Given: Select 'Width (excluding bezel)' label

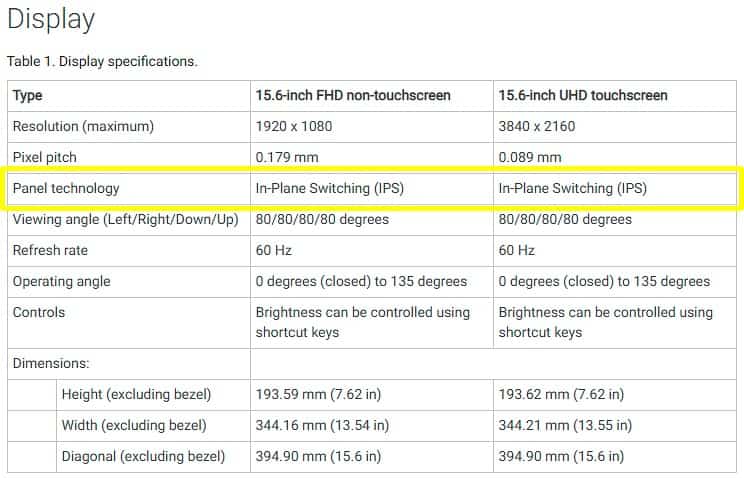Looking at the screenshot, I should [134, 425].
